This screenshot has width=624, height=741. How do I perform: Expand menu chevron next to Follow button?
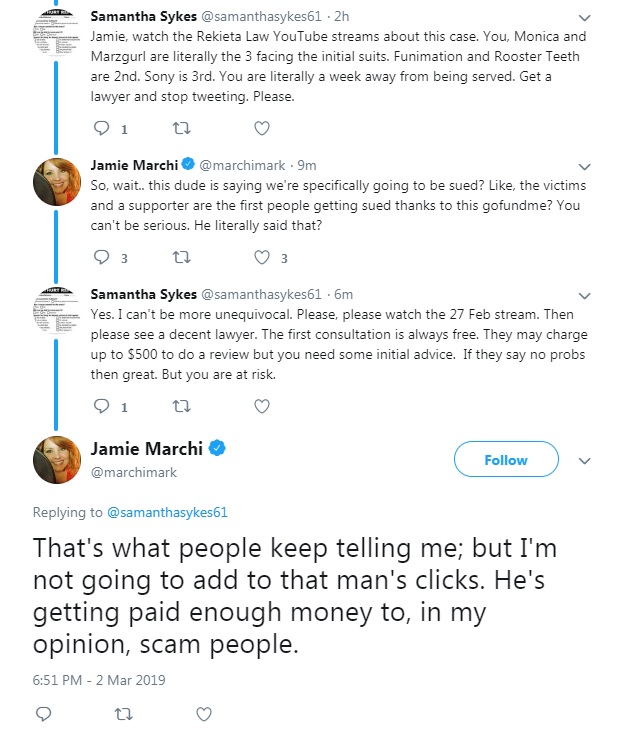[585, 461]
